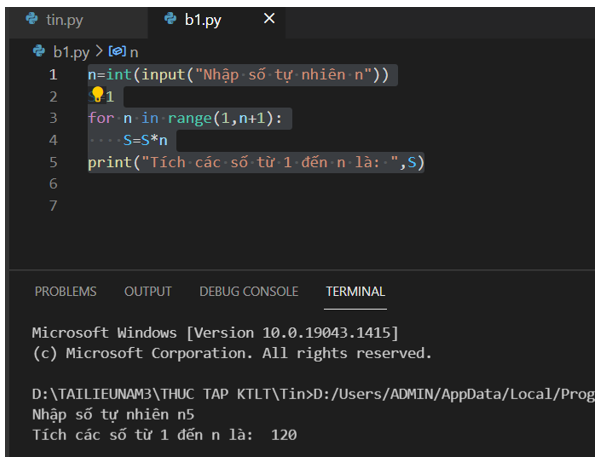603x465 pixels.
Task: Click the empty line 7 in the editor
Action: pyautogui.click(x=300, y=206)
